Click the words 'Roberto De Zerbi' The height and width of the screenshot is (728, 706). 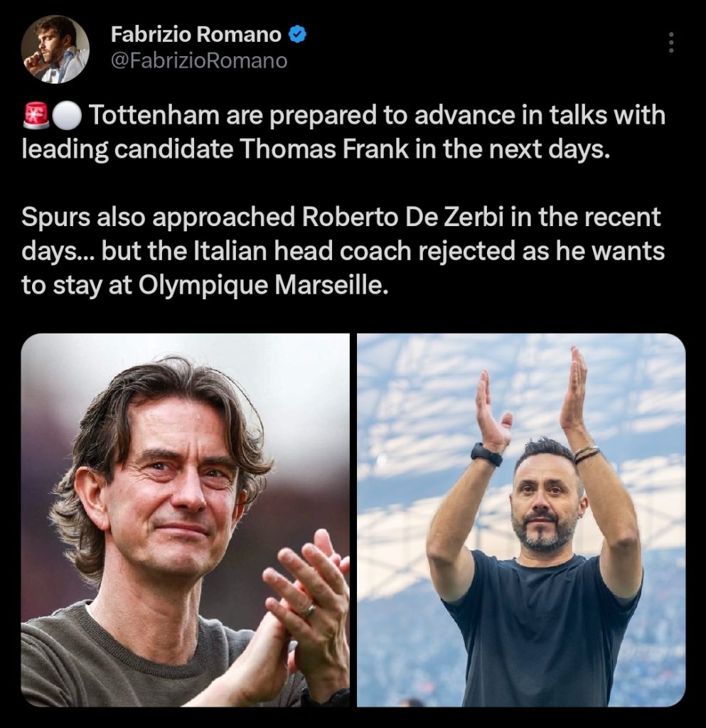click(403, 218)
